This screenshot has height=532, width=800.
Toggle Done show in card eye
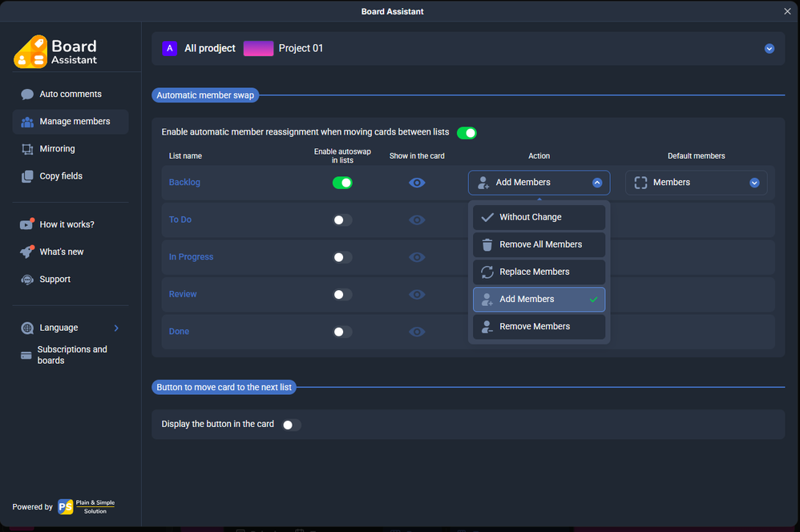tap(417, 332)
